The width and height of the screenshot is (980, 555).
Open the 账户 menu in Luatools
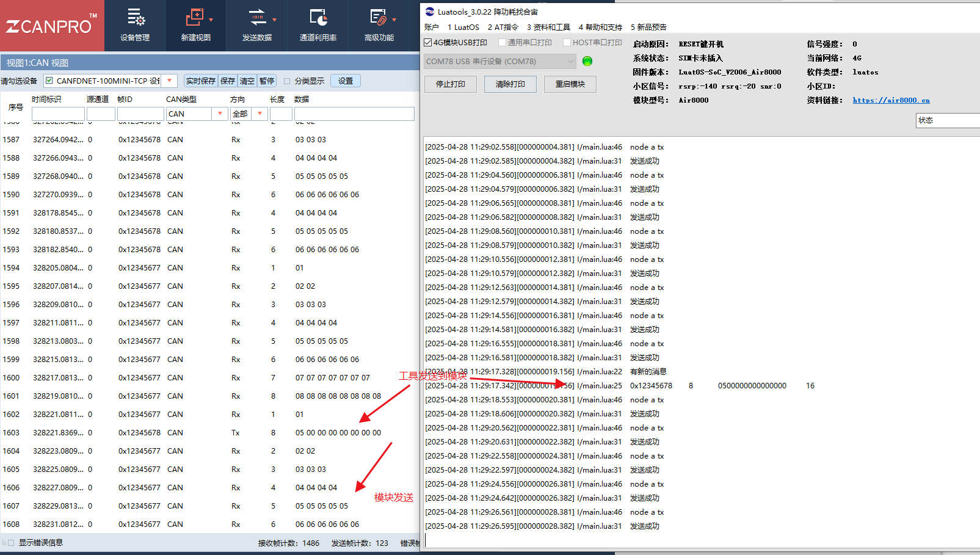[x=432, y=27]
